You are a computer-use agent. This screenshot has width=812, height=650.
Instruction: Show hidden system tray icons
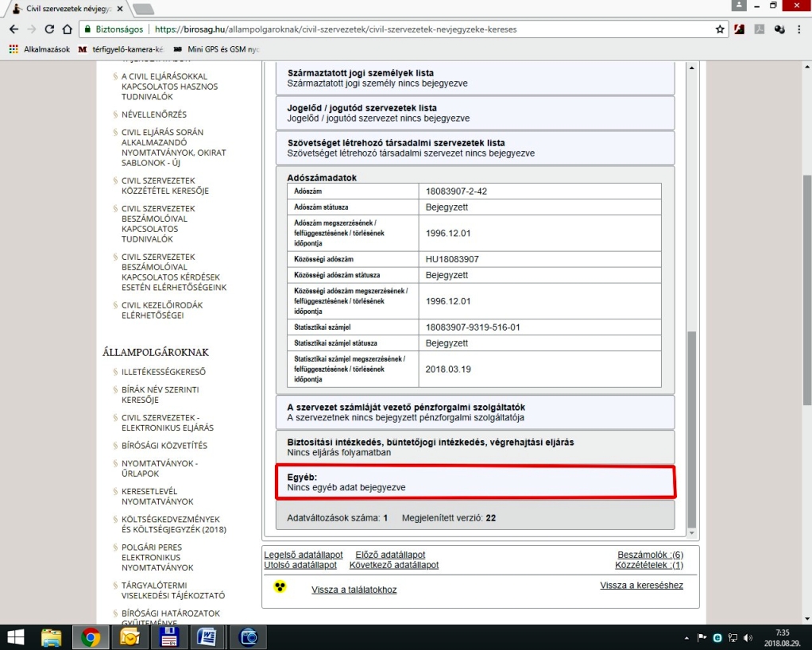686,637
